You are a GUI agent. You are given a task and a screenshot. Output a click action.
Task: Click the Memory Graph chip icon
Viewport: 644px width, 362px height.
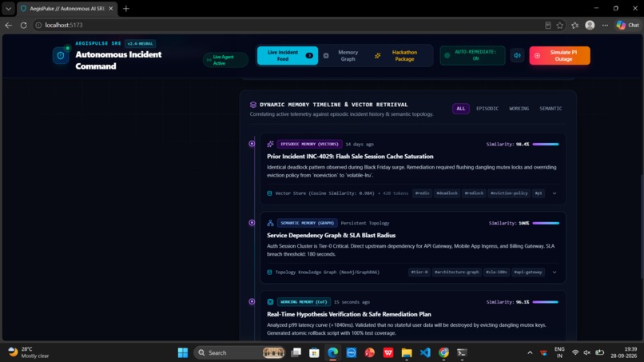pos(326,55)
